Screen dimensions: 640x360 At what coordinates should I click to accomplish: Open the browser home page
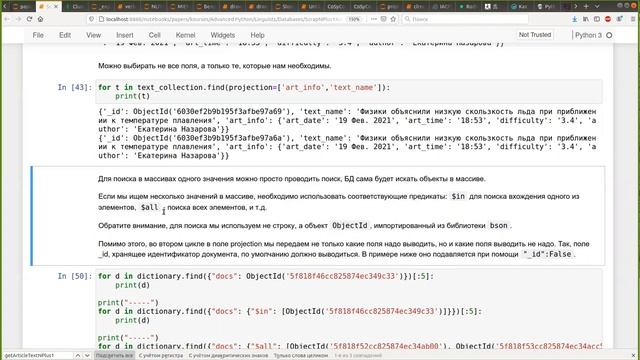click(40, 19)
